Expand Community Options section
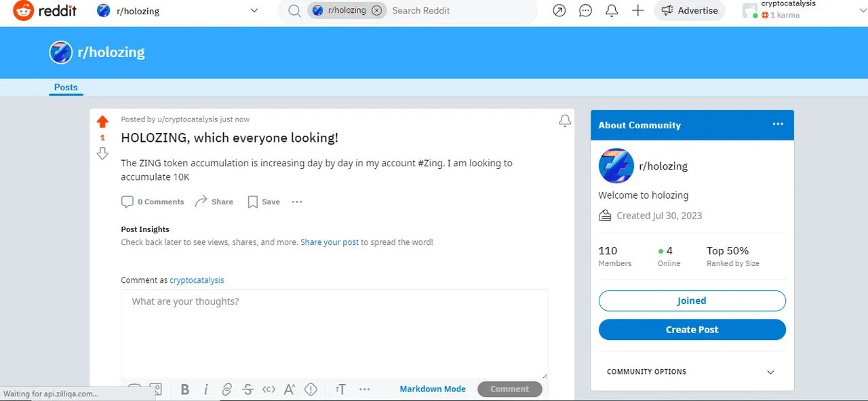The image size is (868, 401). pos(691,372)
